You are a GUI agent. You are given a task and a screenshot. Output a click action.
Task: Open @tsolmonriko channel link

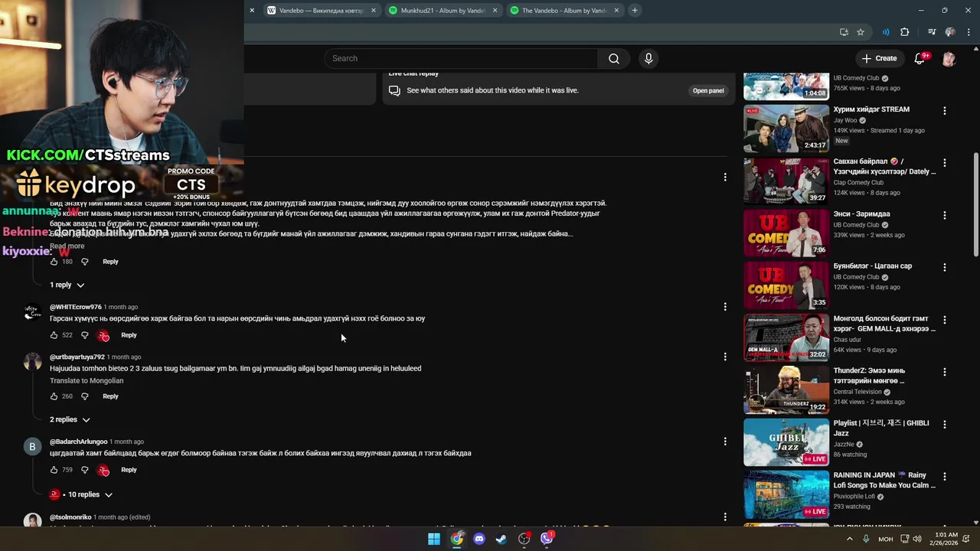70,517
